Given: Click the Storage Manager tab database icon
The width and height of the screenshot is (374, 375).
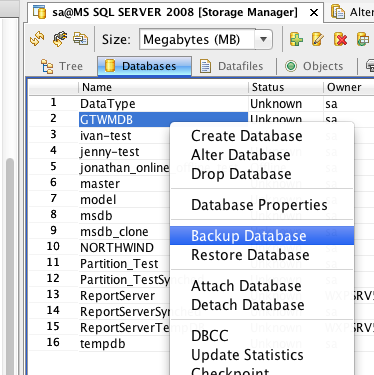Looking at the screenshot, I should (x=40, y=12).
